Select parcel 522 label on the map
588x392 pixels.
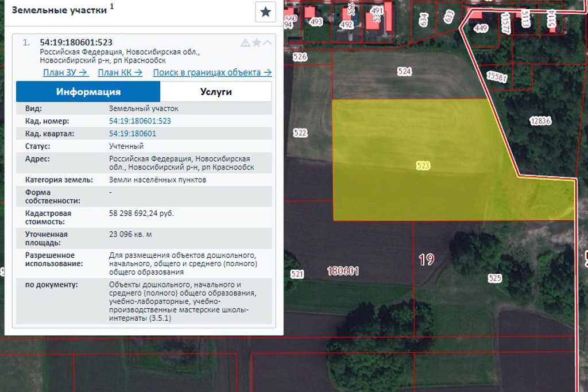[x=300, y=133]
